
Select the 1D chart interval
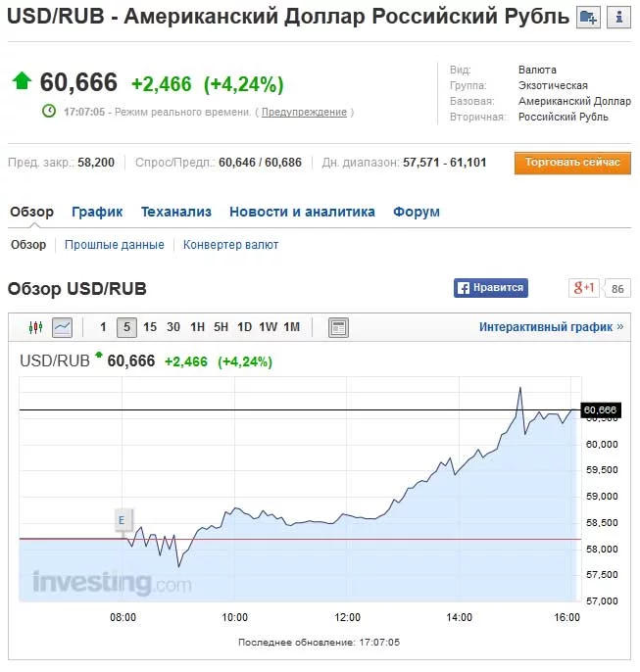(245, 327)
